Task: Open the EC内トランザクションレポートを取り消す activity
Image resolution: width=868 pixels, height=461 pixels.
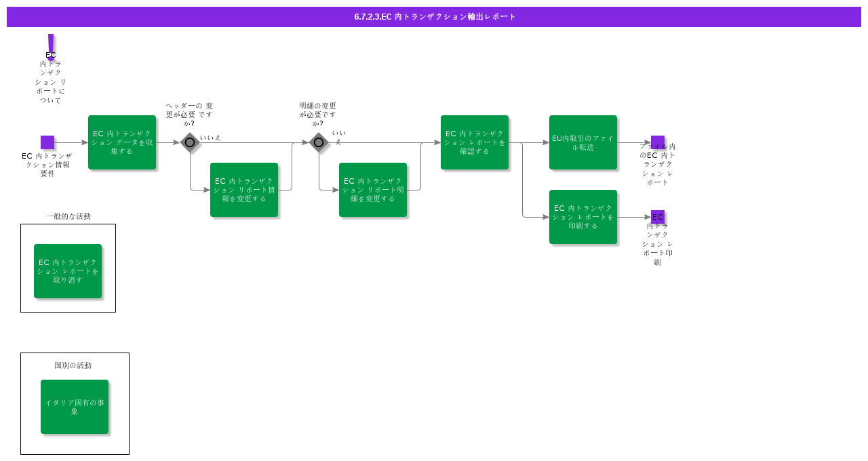Action: 68,271
